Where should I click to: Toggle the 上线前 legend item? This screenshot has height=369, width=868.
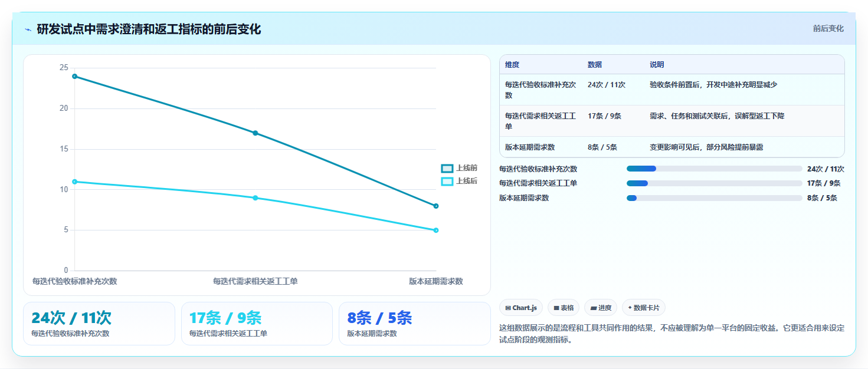click(x=459, y=168)
